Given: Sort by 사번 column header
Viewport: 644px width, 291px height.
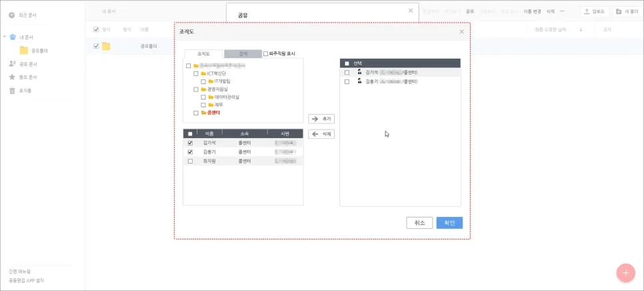Looking at the screenshot, I should point(285,133).
